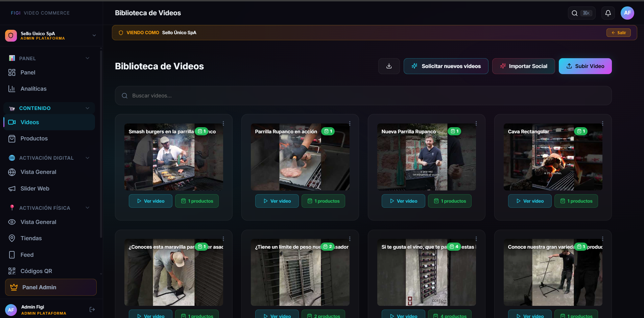Screen dimensions: 644x318
Task: Click Admin Figi user name in sidebar footer
Action: (32, 307)
